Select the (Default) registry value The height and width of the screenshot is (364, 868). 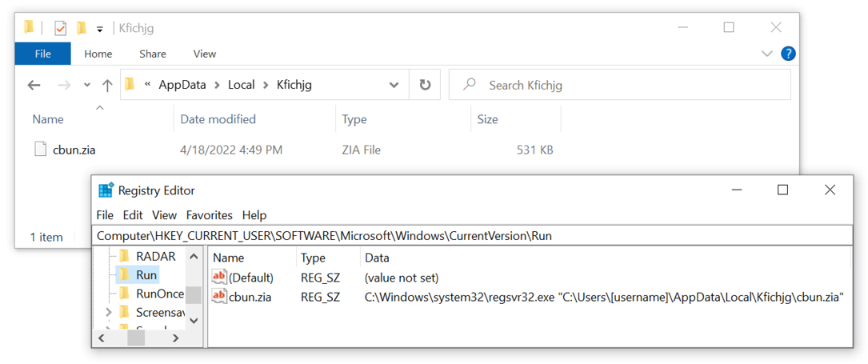[x=250, y=277]
